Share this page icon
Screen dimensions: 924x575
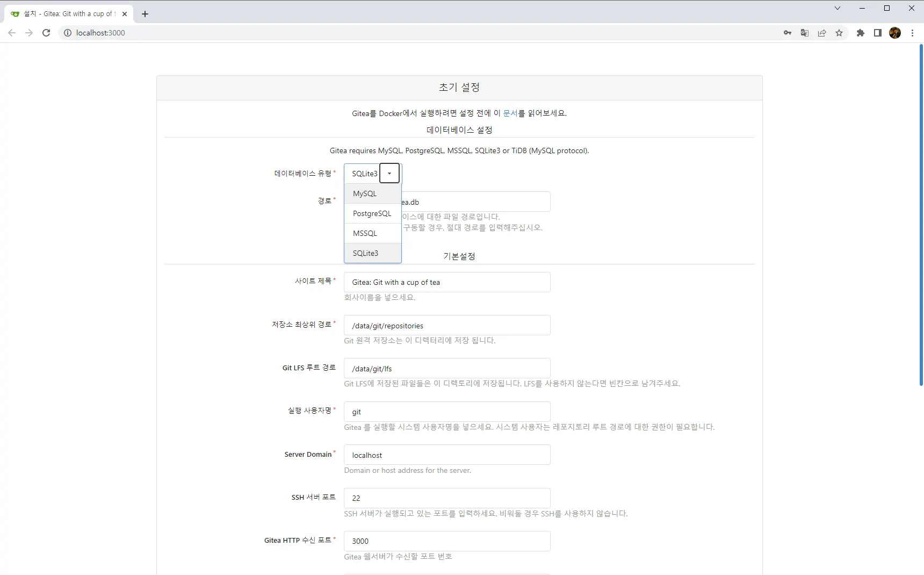click(822, 33)
